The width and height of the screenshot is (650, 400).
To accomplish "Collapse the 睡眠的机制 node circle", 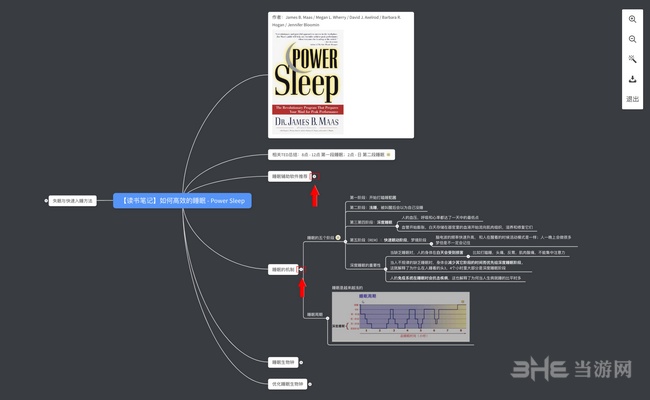I will click(301, 269).
